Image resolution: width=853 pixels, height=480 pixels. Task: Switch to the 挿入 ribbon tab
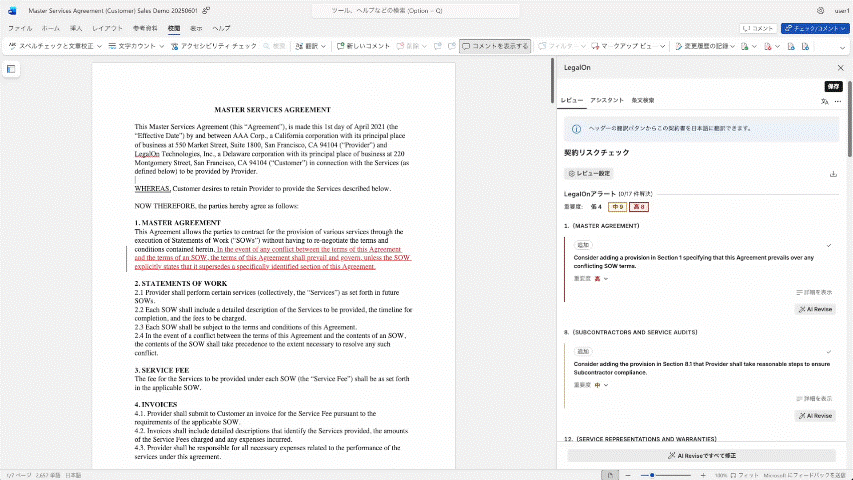point(76,28)
